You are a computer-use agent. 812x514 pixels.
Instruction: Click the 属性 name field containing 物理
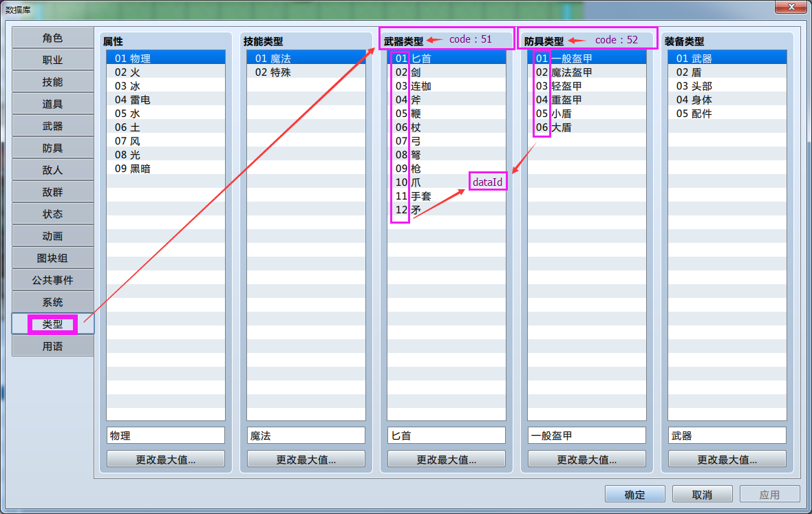click(166, 436)
